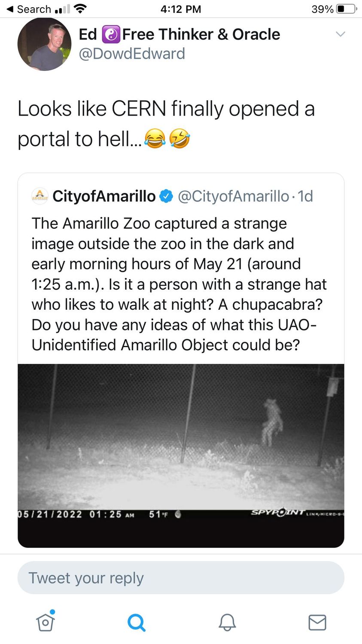Tap the CityofAmarillo account name
This screenshot has height=644, width=362.
pos(104,196)
